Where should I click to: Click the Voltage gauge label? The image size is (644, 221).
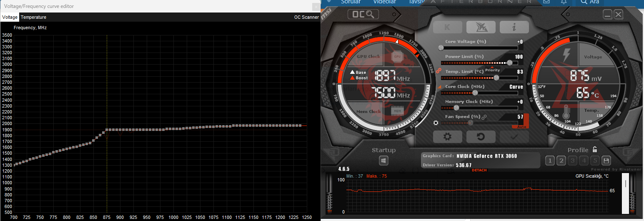pos(593,57)
